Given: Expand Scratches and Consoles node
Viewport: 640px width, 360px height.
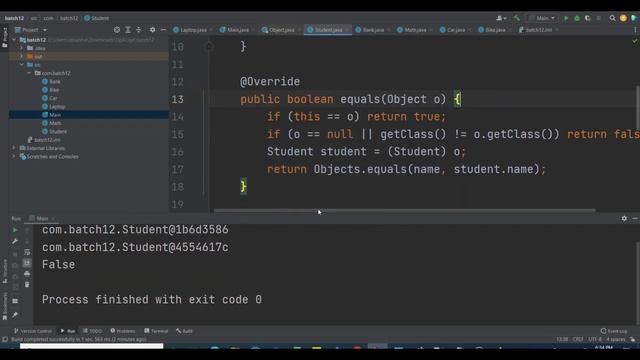Looking at the screenshot, I should pos(14,156).
